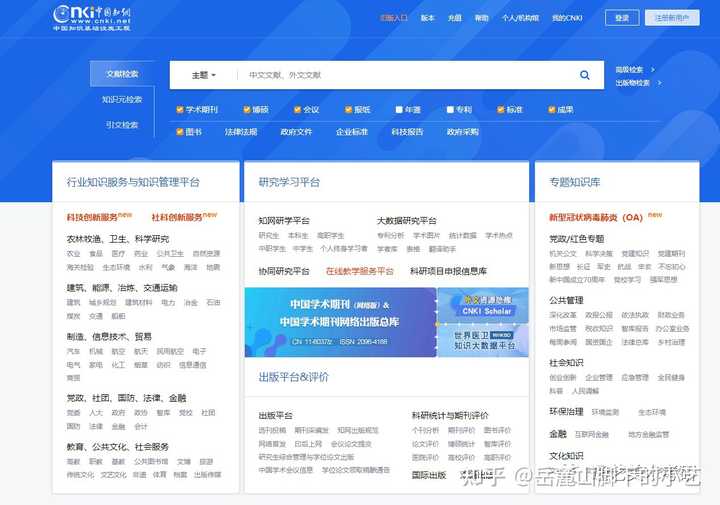Open 我的CNKI in the top navigation
Screen dimensions: 720x505
coord(567,18)
